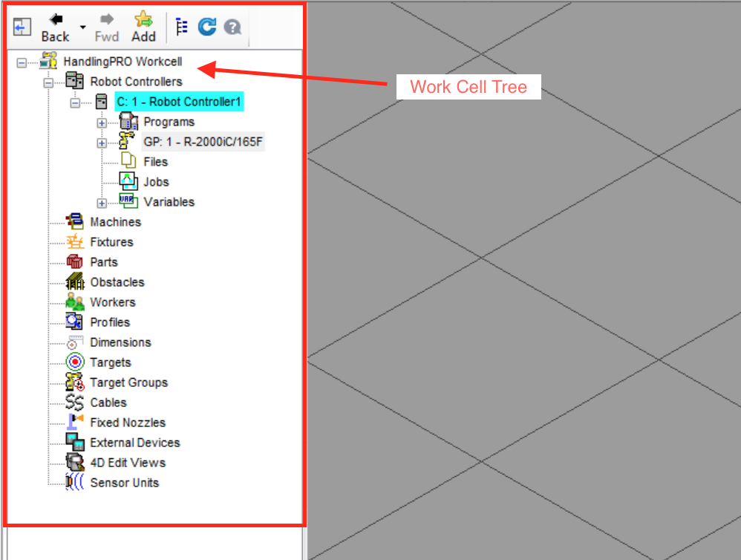The image size is (741, 560).
Task: Select the 4D Edit Views label
Action: [128, 463]
